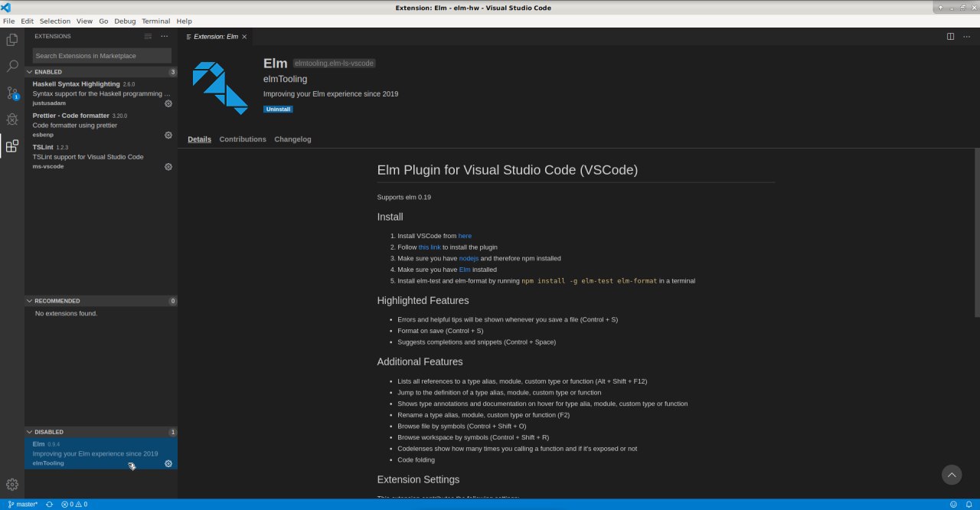Click 'npm install -g elm-test elm-format' code

(x=590, y=281)
